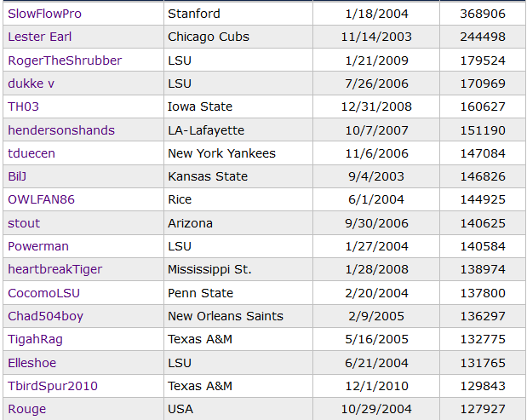Open BilJ's profile link
Screen dimensions: 527x420
[x=17, y=176]
